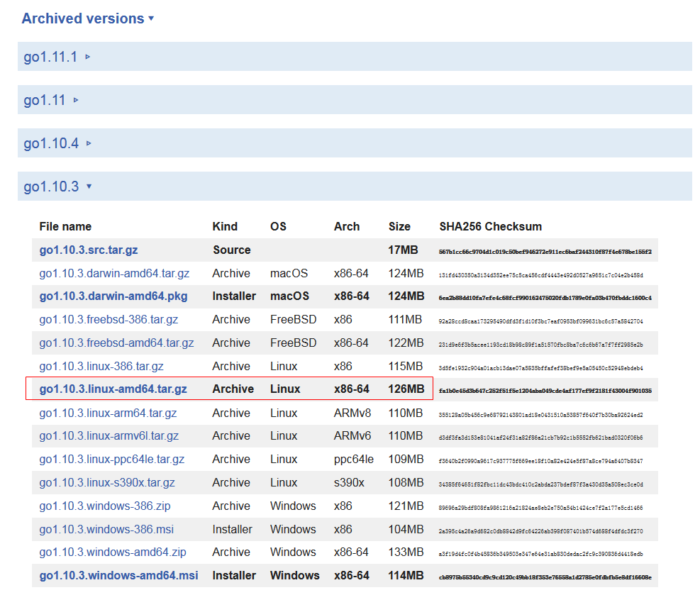Download go1.10.3.darwin-amd64.tar.gz archive

click(114, 273)
